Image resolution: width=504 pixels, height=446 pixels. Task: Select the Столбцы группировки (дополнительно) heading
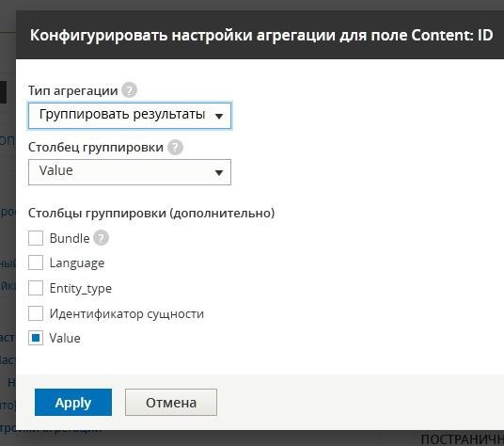tap(151, 213)
